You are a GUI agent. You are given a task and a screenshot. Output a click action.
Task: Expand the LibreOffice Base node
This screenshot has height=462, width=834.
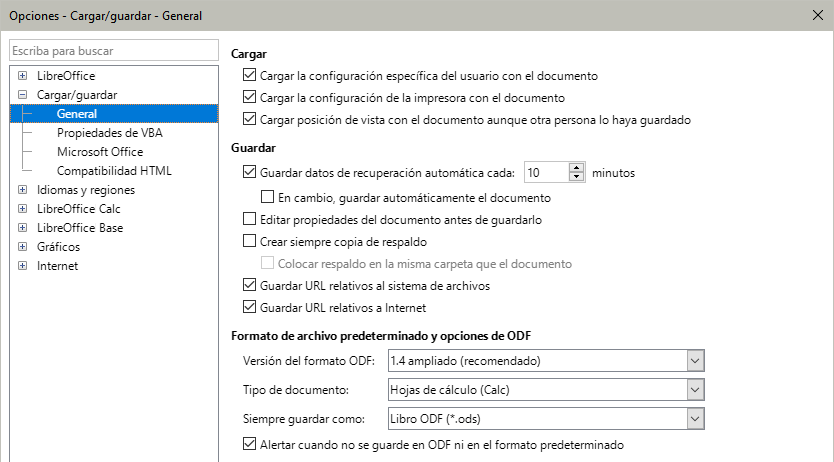(22, 228)
